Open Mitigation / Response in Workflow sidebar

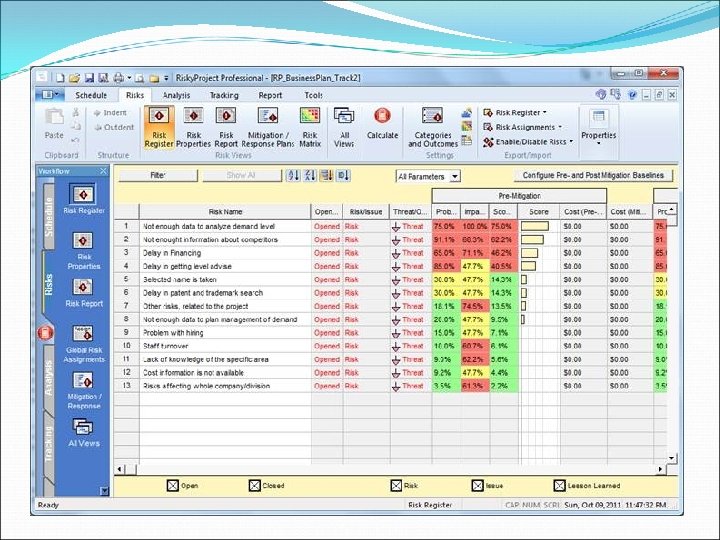pos(84,390)
